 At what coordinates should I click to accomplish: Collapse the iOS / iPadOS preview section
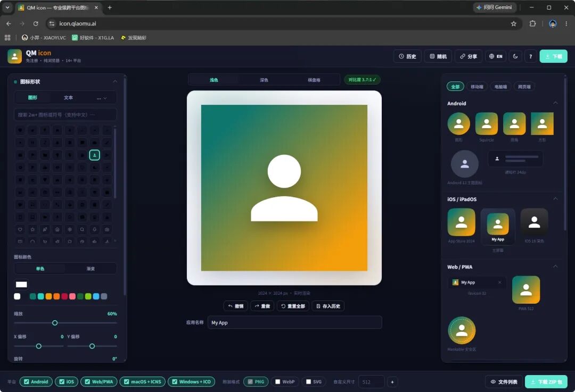(x=555, y=198)
